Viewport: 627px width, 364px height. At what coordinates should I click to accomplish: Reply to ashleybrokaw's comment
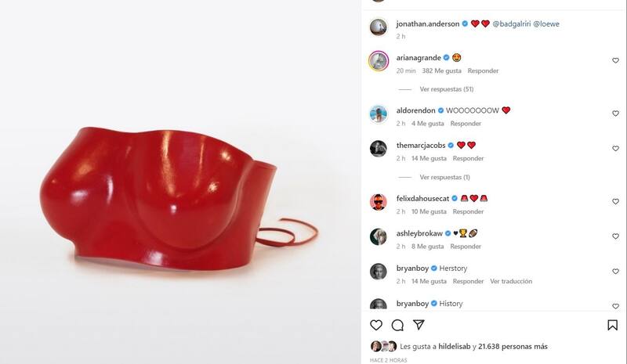[466, 247]
